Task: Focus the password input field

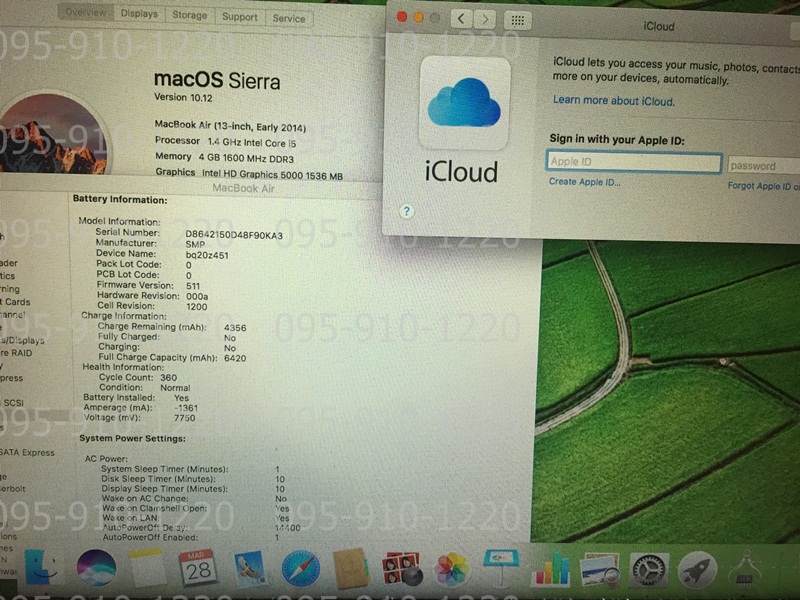Action: coord(764,166)
